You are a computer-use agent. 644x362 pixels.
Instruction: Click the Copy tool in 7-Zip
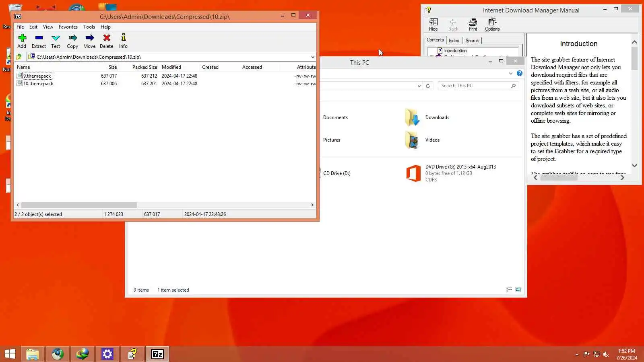[72, 41]
